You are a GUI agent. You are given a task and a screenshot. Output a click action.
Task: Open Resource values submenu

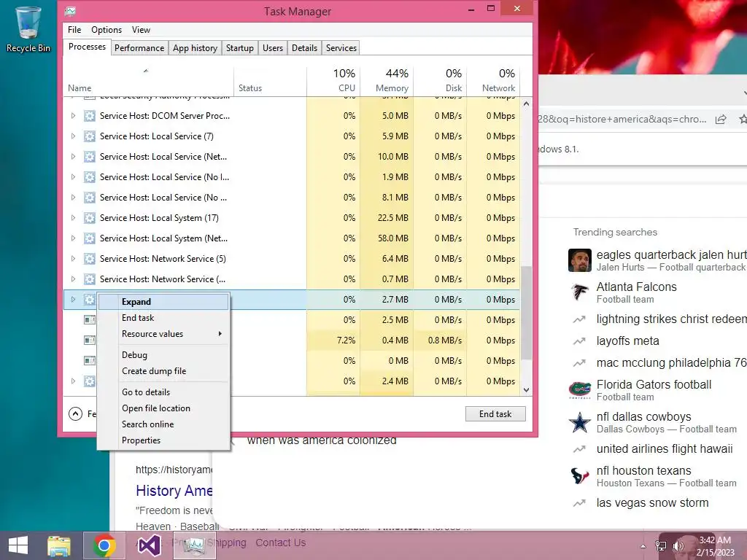click(x=163, y=334)
